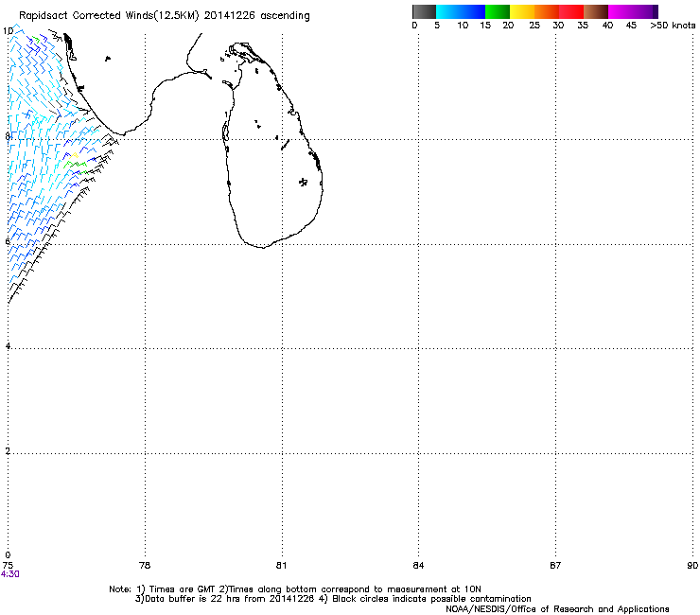
Task: Click the green wind barb near latitude 10
Action: tap(36, 40)
